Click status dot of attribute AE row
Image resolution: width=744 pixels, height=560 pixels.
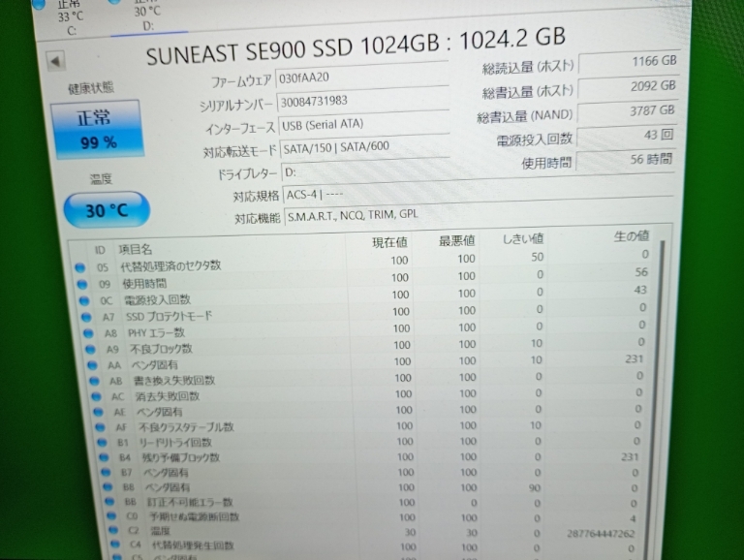(x=98, y=412)
